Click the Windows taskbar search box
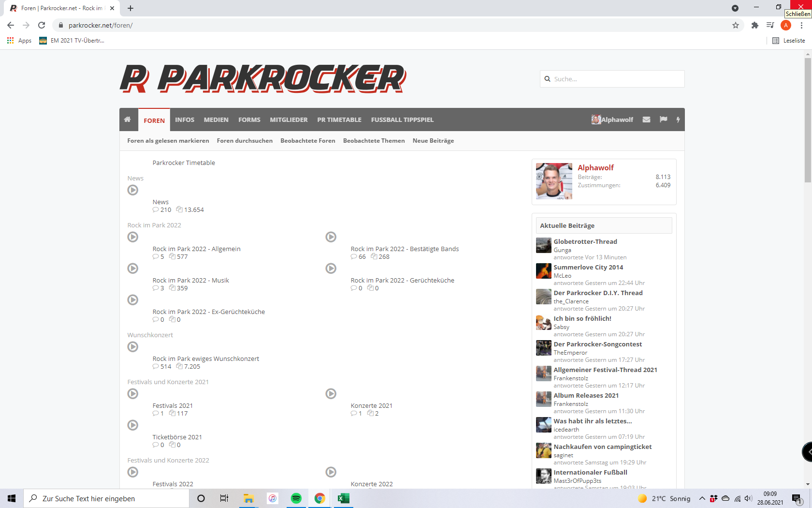Viewport: 812px width, 508px height. [x=106, y=498]
